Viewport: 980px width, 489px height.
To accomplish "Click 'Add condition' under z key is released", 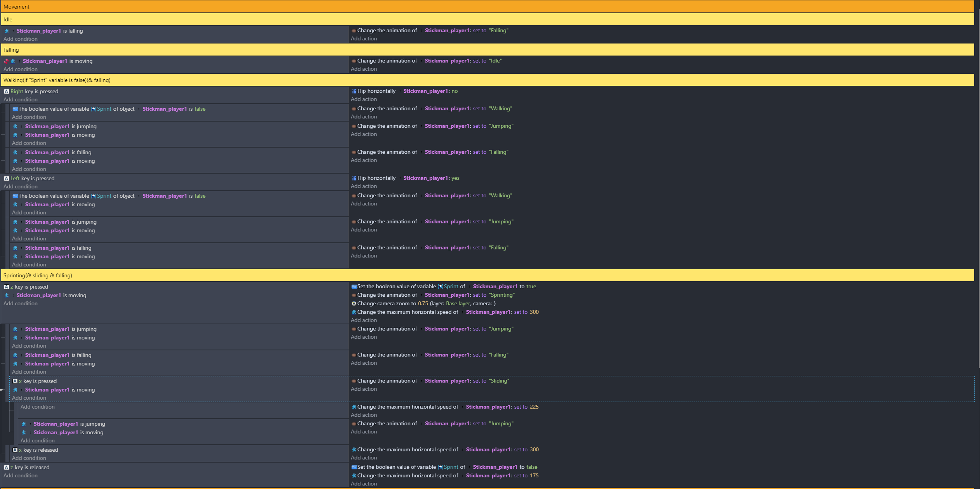I will (21, 476).
